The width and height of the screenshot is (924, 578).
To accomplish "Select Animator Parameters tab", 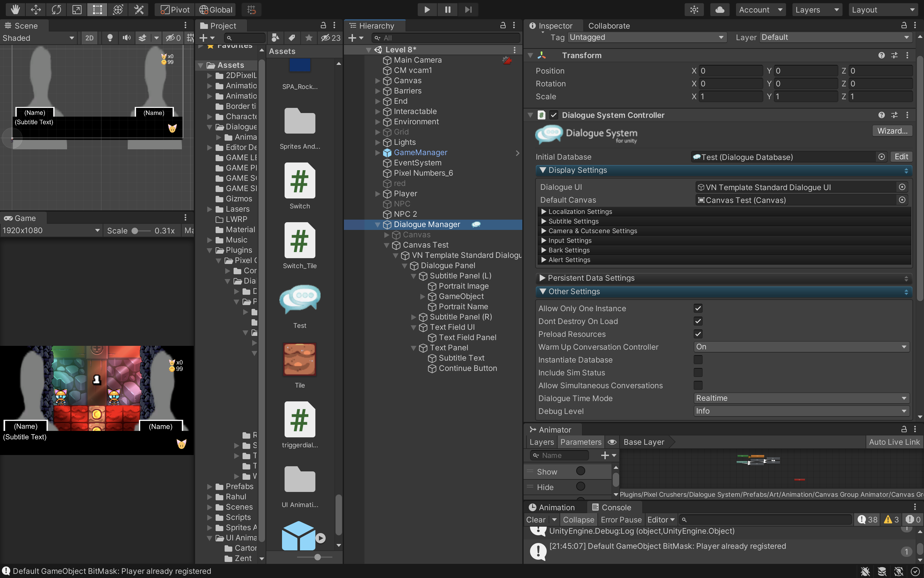I will coord(581,442).
